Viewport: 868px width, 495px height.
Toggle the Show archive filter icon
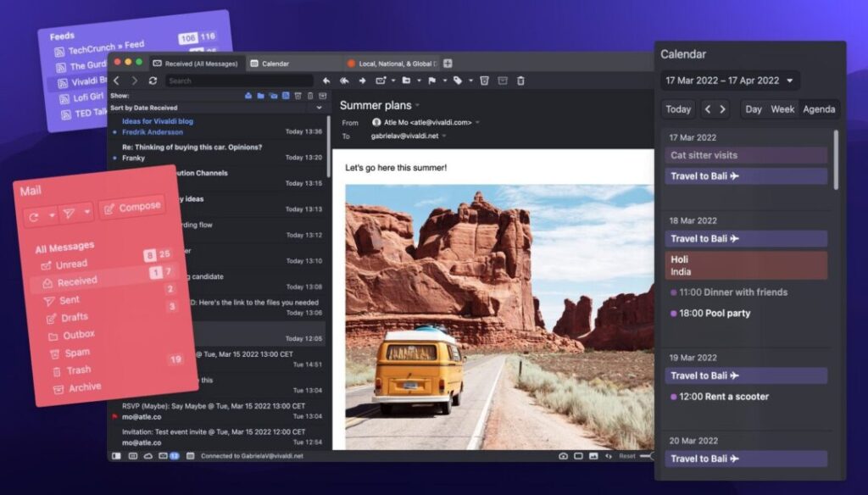coord(323,96)
